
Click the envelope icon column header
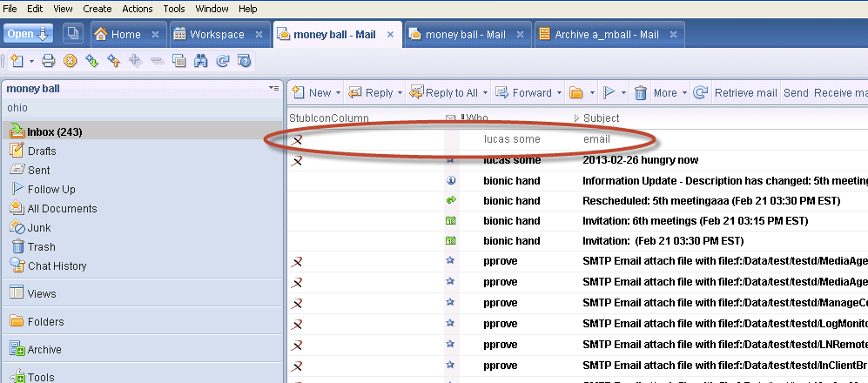click(x=451, y=118)
